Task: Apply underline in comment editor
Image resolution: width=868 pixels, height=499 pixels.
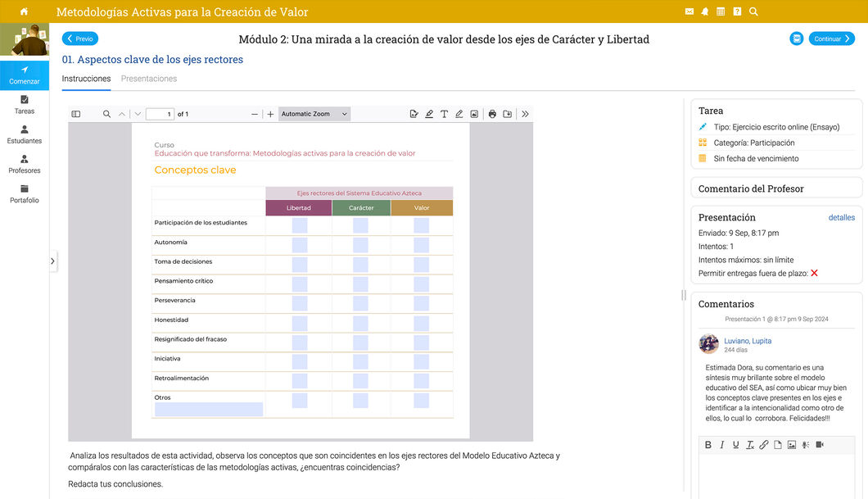Action: click(x=735, y=445)
